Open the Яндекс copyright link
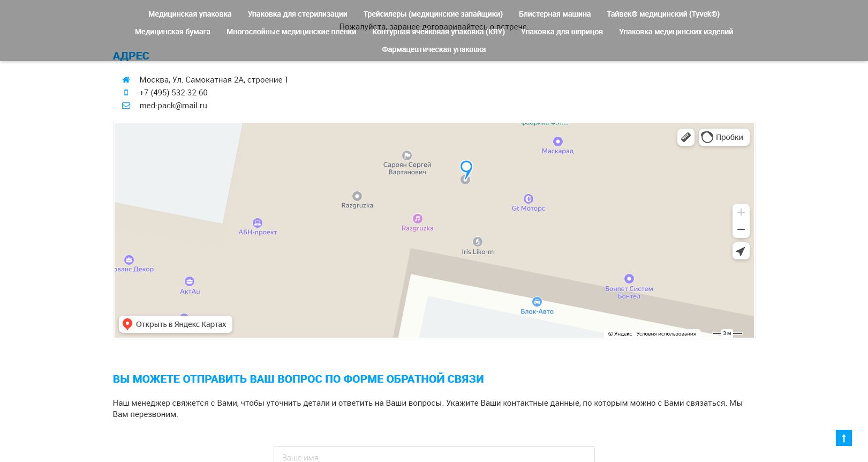The height and width of the screenshot is (462, 868). [x=620, y=334]
